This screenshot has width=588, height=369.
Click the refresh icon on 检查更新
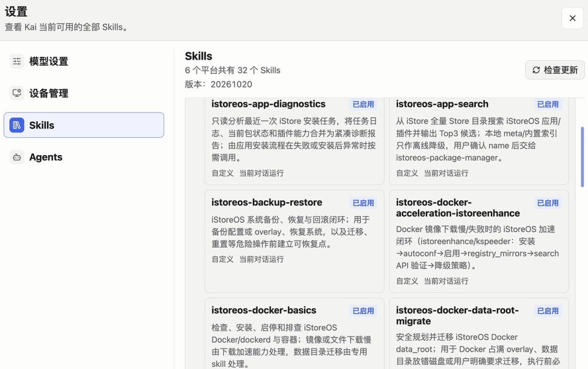click(536, 70)
